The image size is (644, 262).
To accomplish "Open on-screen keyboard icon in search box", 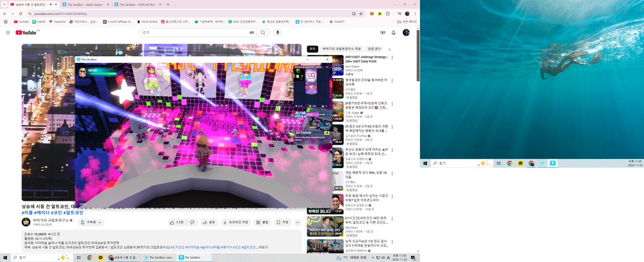I will pyautogui.click(x=251, y=33).
